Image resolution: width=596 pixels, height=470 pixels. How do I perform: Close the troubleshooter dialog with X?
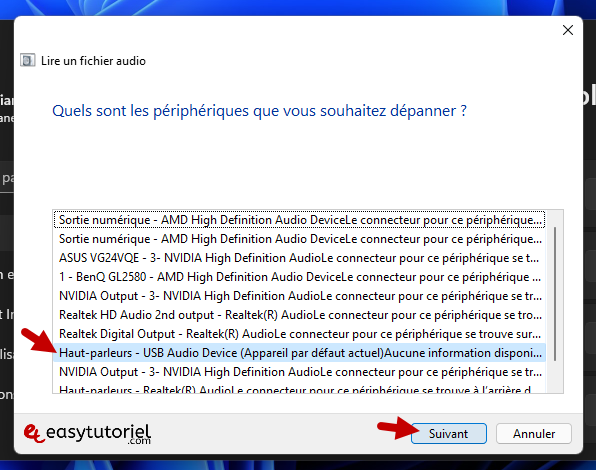click(x=567, y=30)
